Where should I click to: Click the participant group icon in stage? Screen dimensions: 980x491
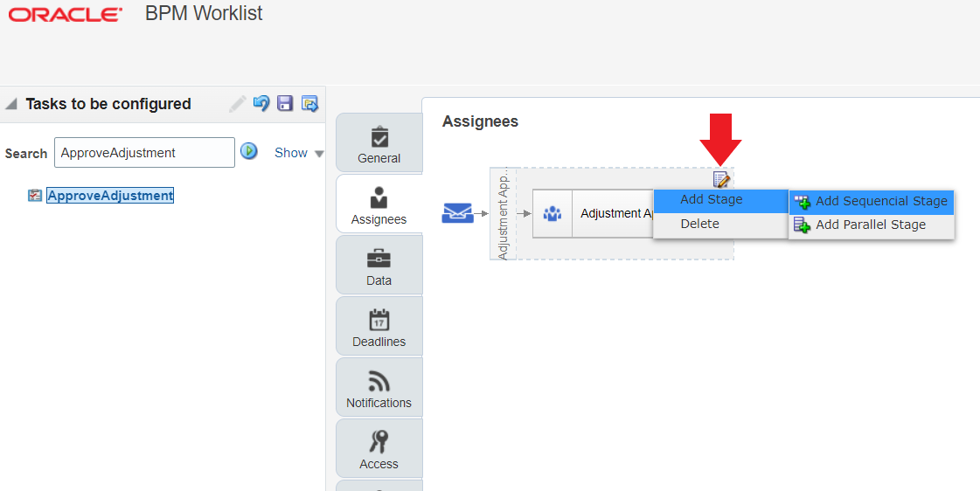tap(552, 214)
